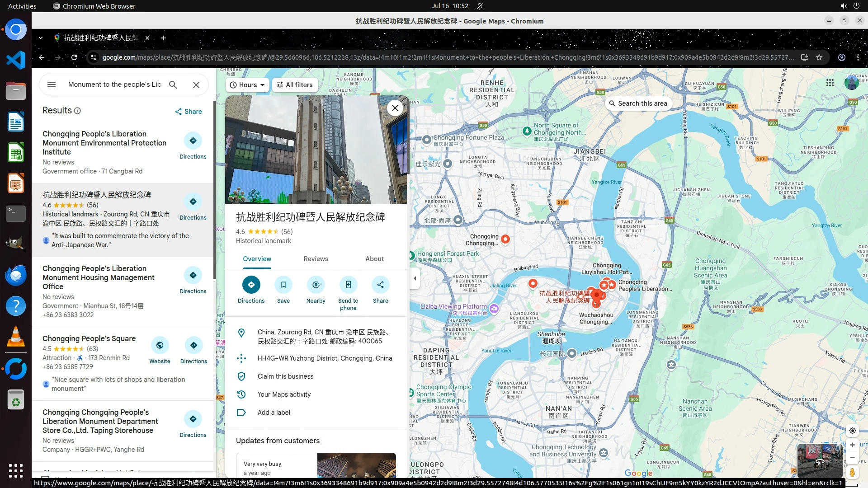868x488 pixels.
Task: Expand the Hours filter dropdown
Action: [x=247, y=85]
